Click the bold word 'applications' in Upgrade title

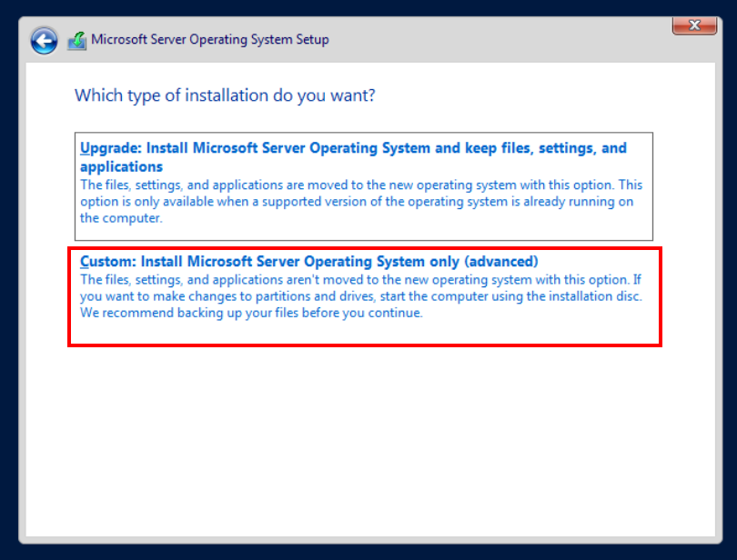point(121,167)
